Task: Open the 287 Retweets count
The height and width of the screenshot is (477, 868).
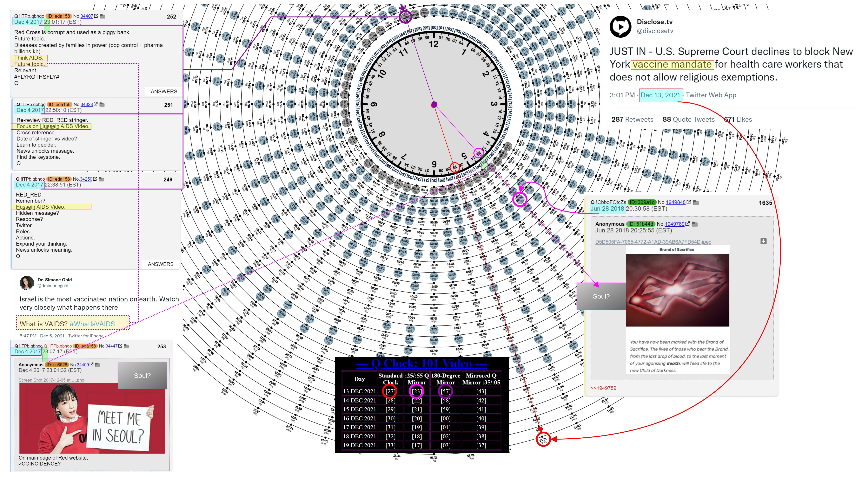Action: click(x=632, y=119)
